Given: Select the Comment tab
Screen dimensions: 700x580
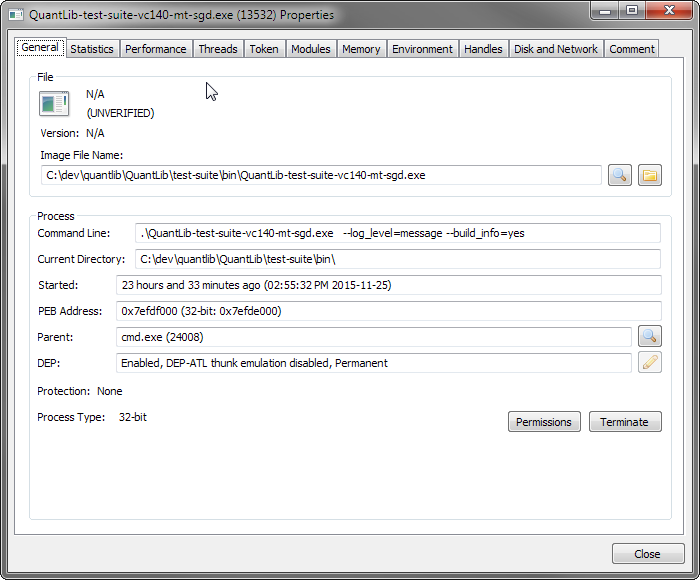Looking at the screenshot, I should (631, 49).
